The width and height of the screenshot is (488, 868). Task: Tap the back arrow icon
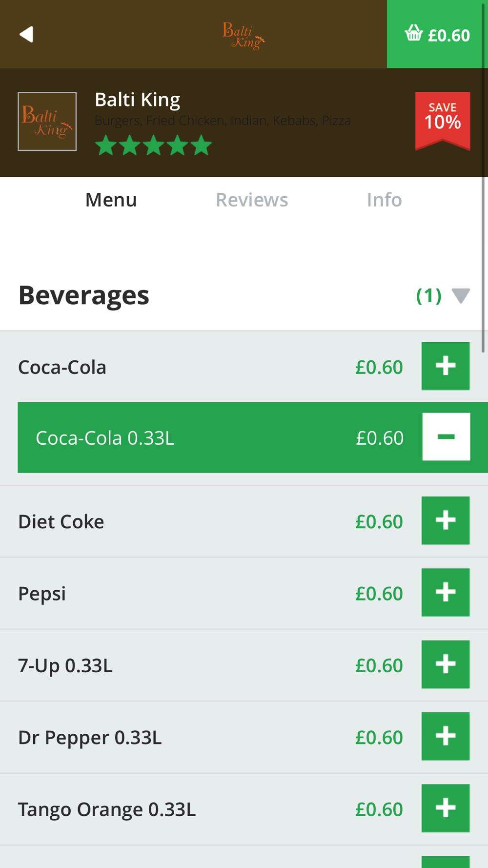(26, 34)
